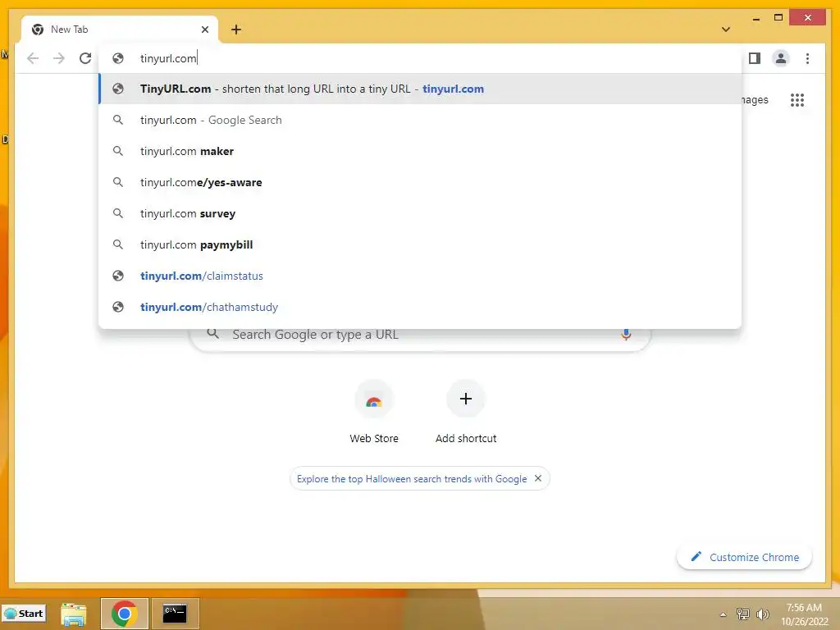840x630 pixels.
Task: Close the New Tab tab
Action: [x=204, y=30]
